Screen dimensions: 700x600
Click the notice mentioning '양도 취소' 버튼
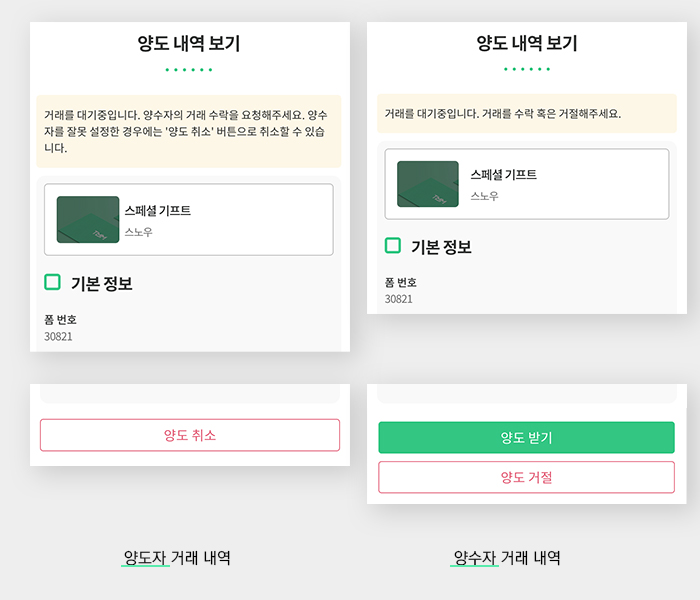pyautogui.click(x=188, y=131)
